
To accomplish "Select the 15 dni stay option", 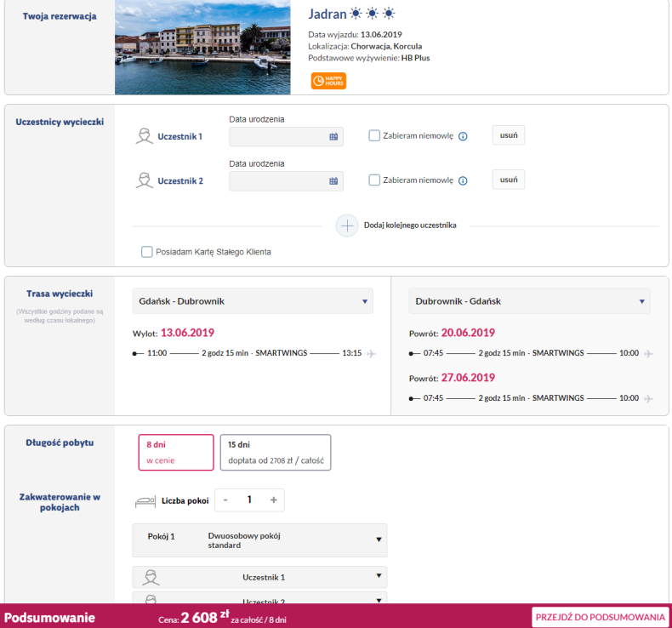I will click(x=276, y=452).
